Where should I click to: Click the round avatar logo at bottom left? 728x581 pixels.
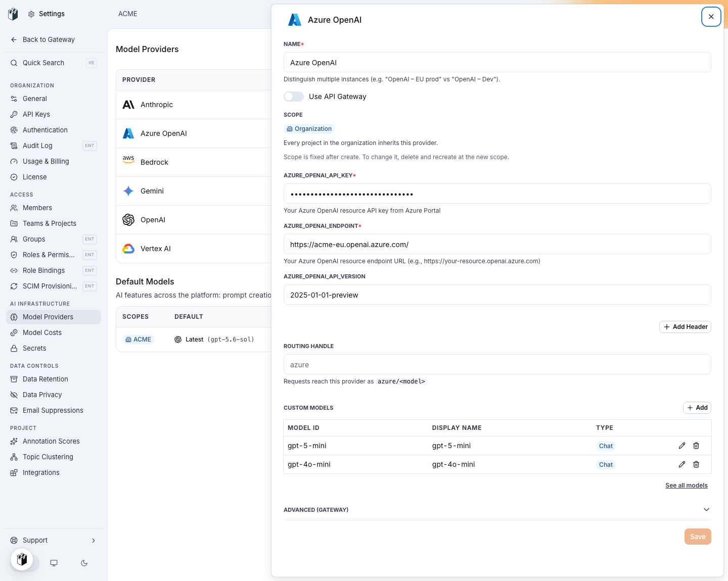click(x=22, y=559)
